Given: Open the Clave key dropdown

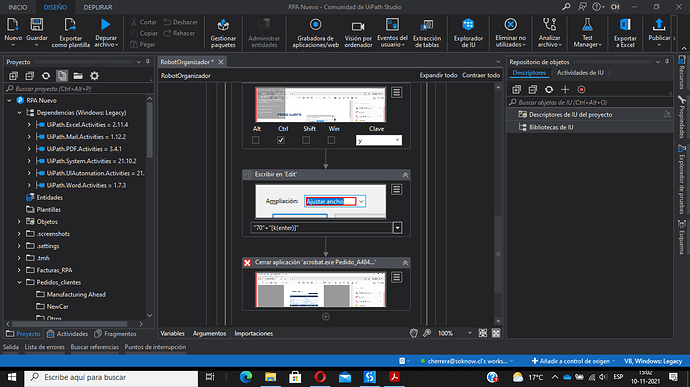Looking at the screenshot, I should 397,140.
